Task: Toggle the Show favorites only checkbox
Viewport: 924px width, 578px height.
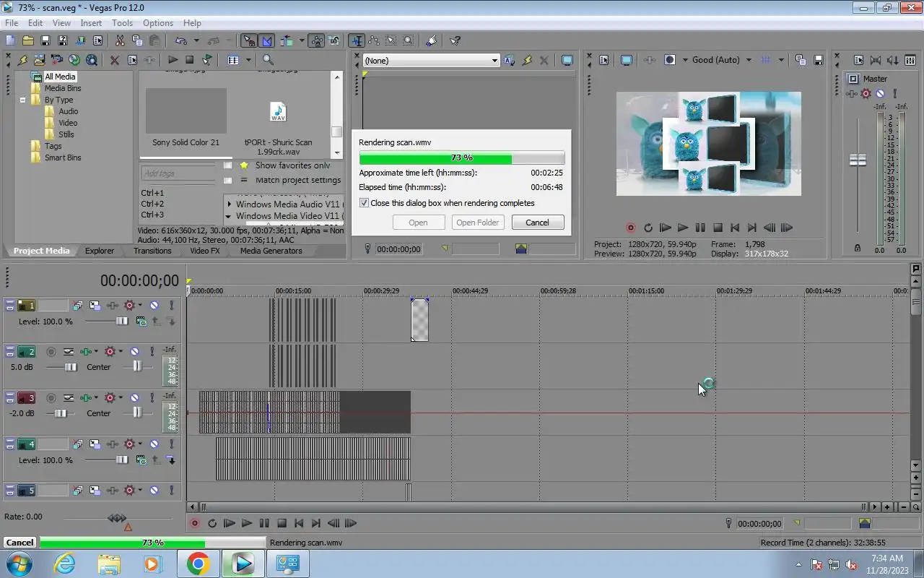Action: tap(228, 165)
